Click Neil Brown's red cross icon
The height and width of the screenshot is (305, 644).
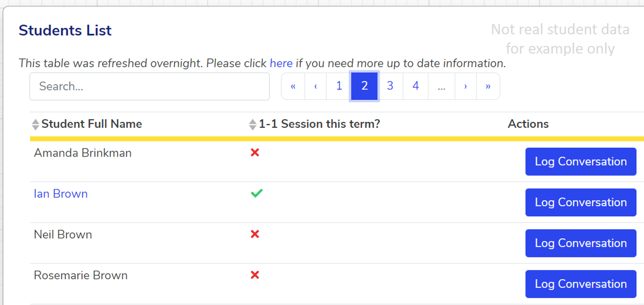[255, 234]
